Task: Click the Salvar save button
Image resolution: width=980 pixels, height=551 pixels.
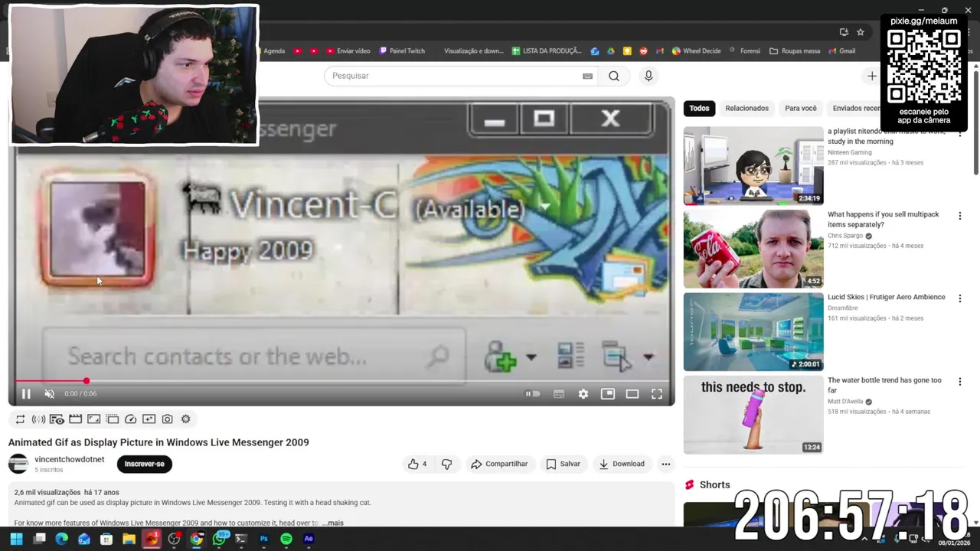Action: (563, 464)
